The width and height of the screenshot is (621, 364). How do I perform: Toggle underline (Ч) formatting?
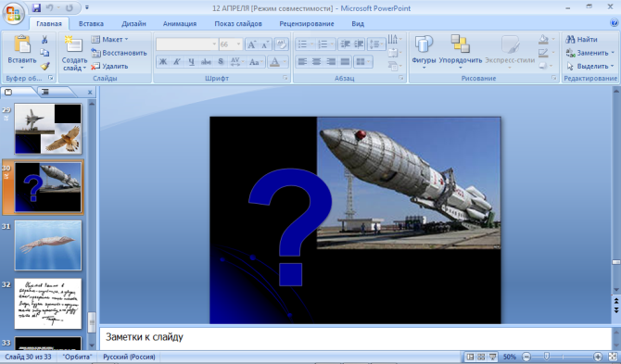pos(191,62)
